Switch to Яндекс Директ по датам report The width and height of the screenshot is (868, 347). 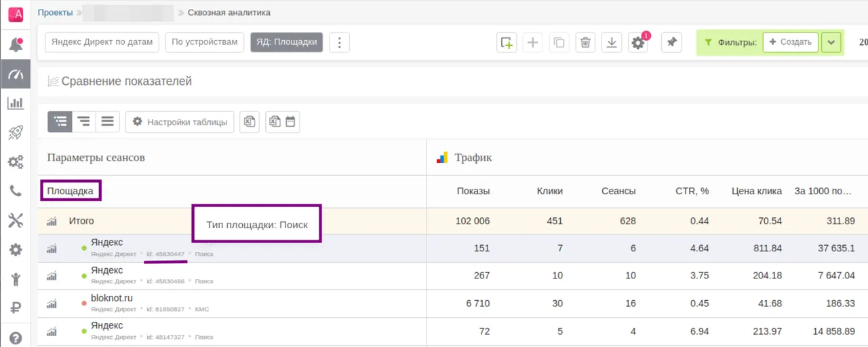pyautogui.click(x=102, y=42)
